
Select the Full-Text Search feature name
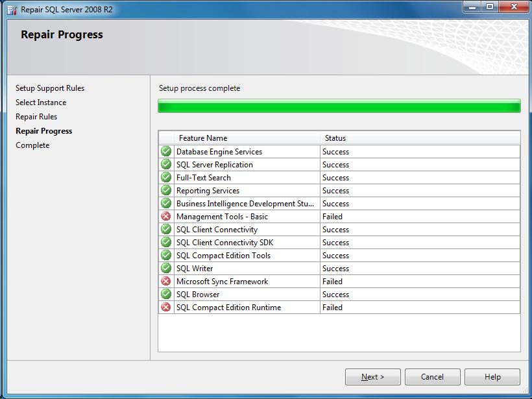click(204, 178)
